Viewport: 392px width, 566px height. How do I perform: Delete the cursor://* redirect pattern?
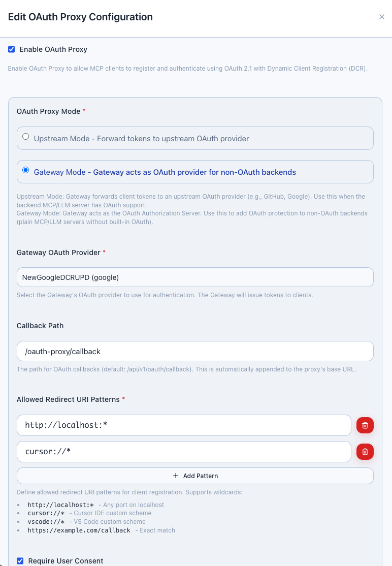click(x=365, y=451)
